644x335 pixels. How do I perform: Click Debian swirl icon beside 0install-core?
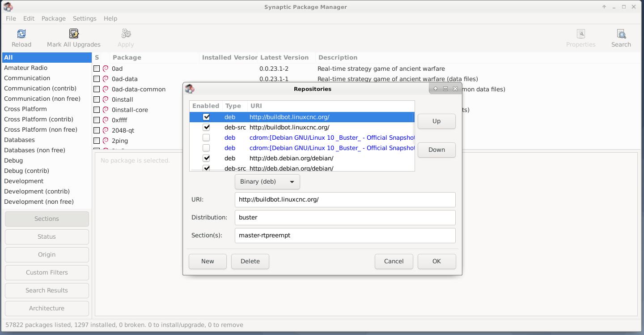[106, 110]
